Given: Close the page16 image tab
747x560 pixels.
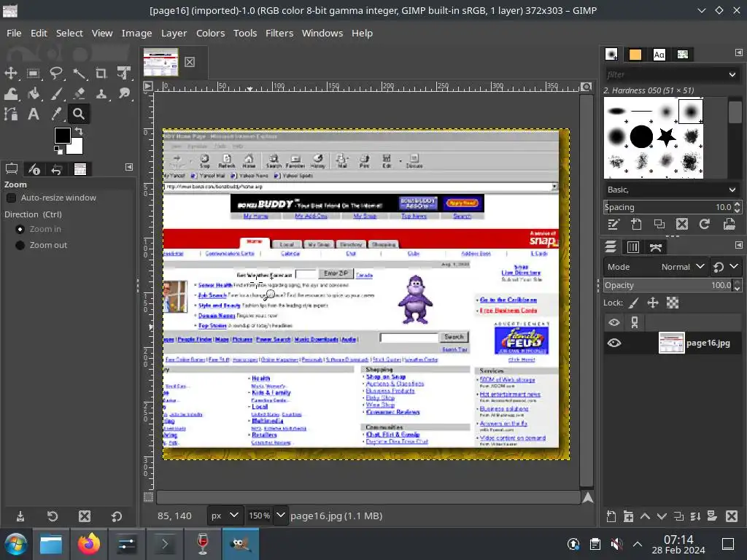Looking at the screenshot, I should pyautogui.click(x=190, y=62).
